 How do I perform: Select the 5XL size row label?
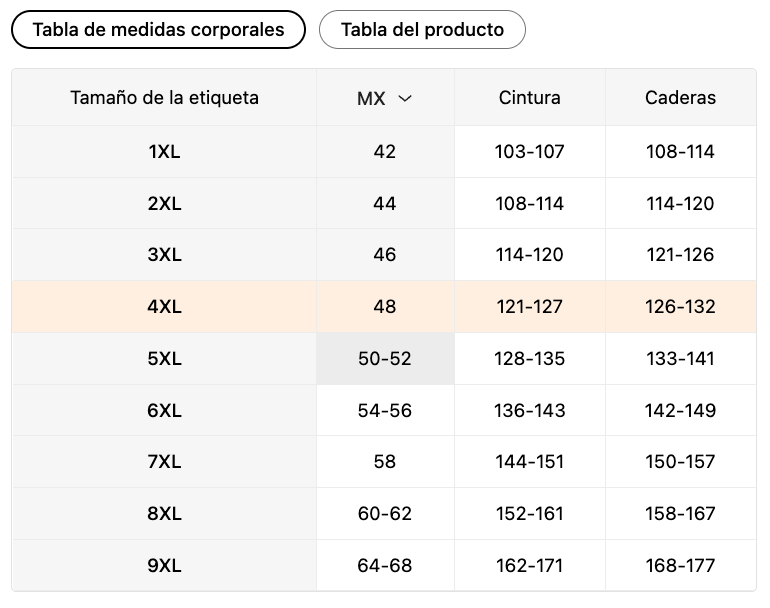coord(164,358)
